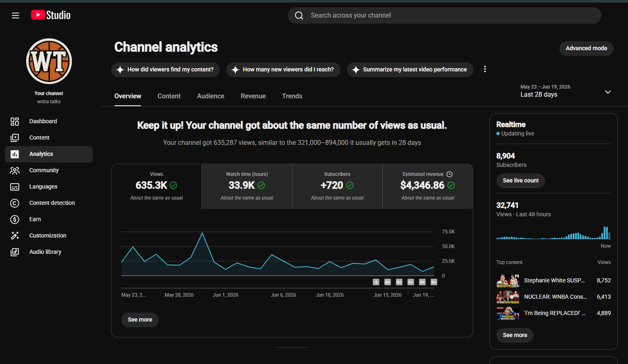Open the Languages sidebar icon
This screenshot has height=364, width=628.
click(x=15, y=186)
